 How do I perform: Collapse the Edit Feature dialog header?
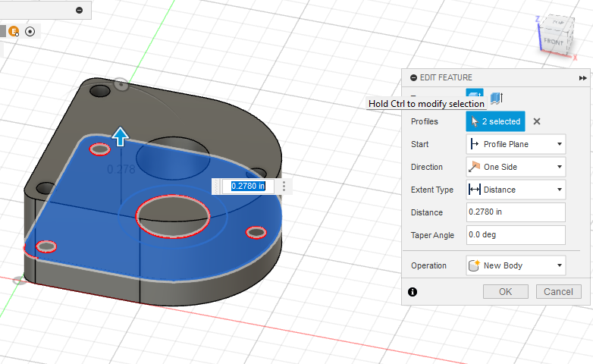pos(413,77)
